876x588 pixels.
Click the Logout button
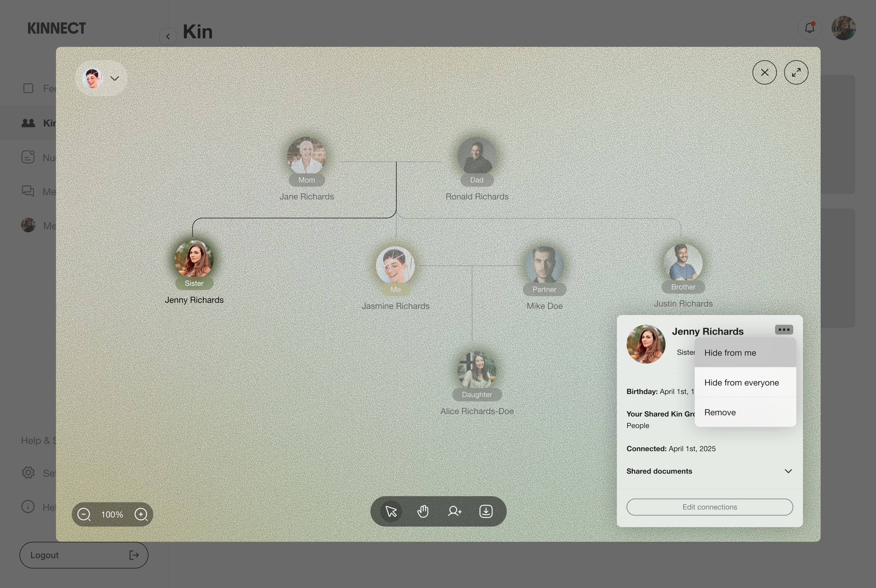(84, 555)
